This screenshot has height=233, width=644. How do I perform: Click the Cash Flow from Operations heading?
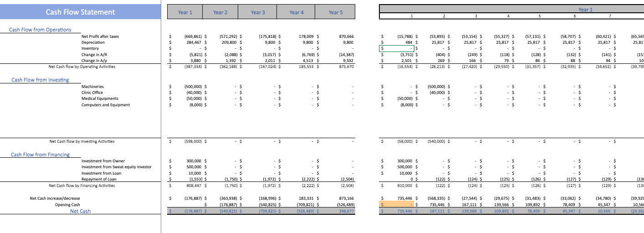pos(40,30)
